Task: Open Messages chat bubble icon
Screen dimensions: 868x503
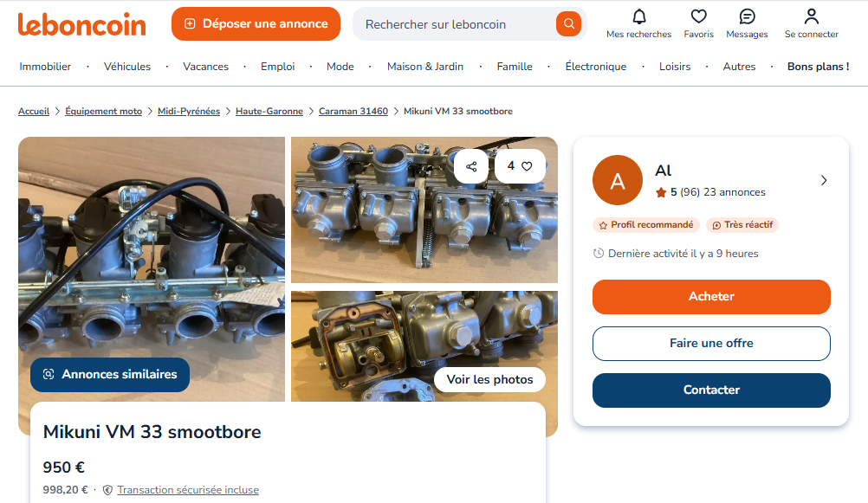Action: point(747,16)
